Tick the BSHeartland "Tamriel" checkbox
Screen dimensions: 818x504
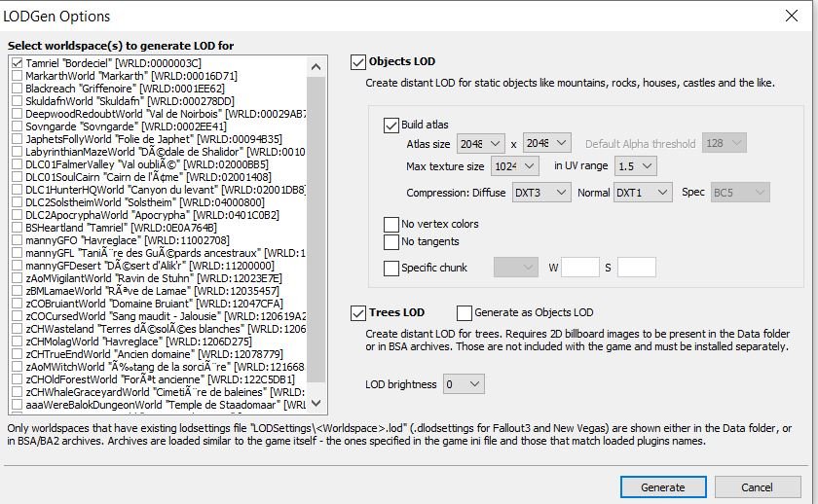pos(17,228)
